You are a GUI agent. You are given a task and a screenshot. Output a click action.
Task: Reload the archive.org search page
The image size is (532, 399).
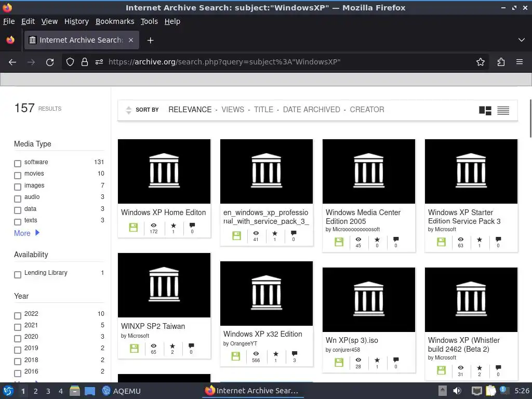(x=50, y=62)
